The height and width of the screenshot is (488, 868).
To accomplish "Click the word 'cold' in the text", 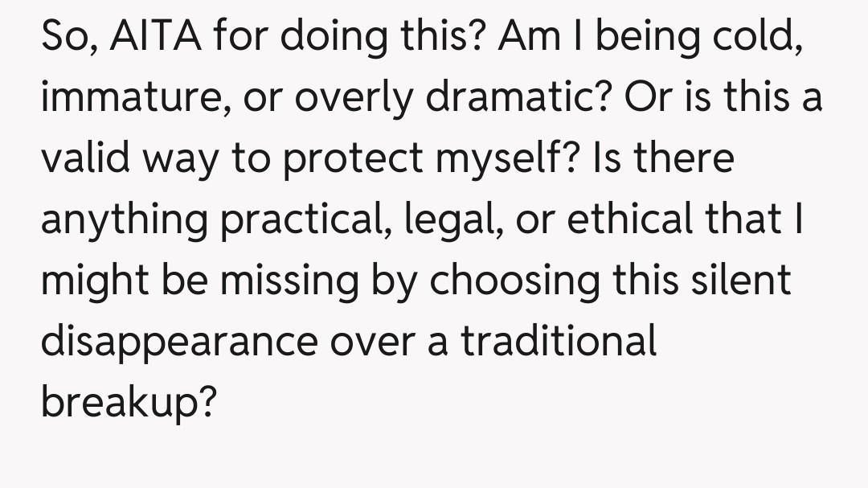I will point(753,36).
